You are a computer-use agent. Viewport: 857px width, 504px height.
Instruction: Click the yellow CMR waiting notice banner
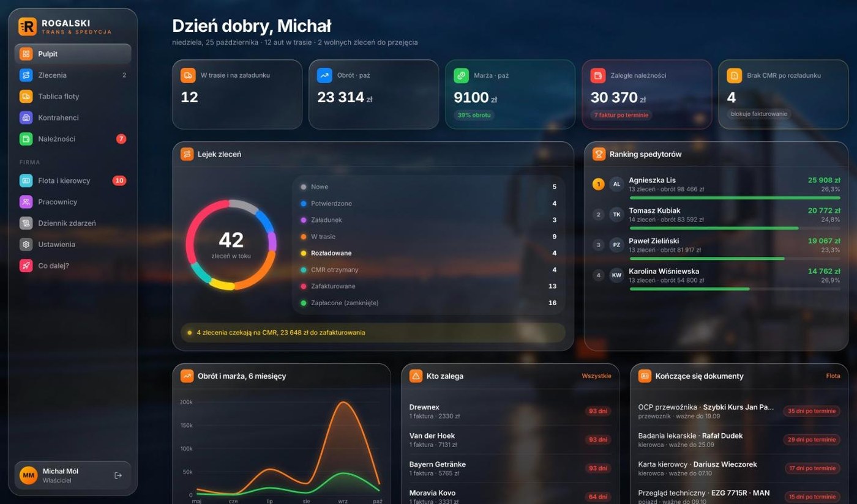point(373,333)
